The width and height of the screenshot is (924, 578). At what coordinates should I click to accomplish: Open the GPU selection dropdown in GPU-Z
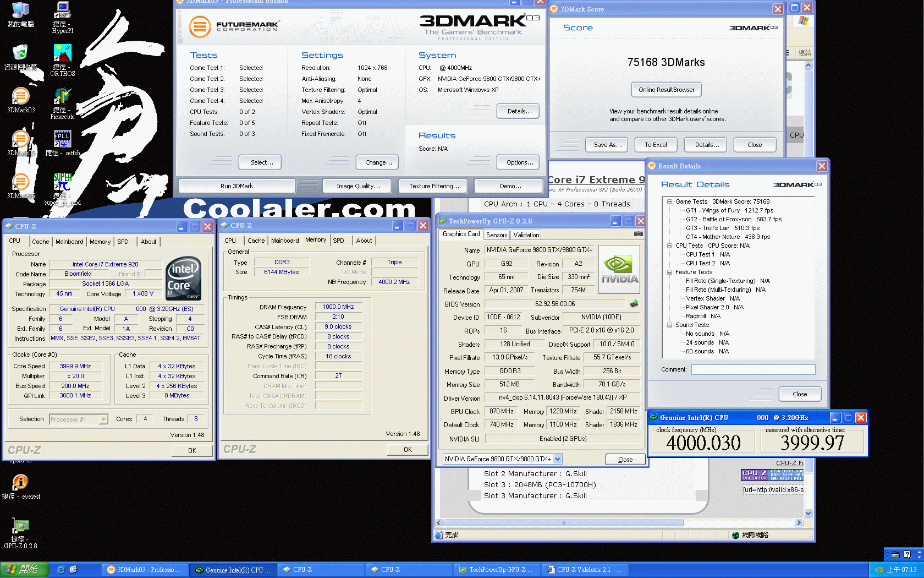pyautogui.click(x=557, y=459)
